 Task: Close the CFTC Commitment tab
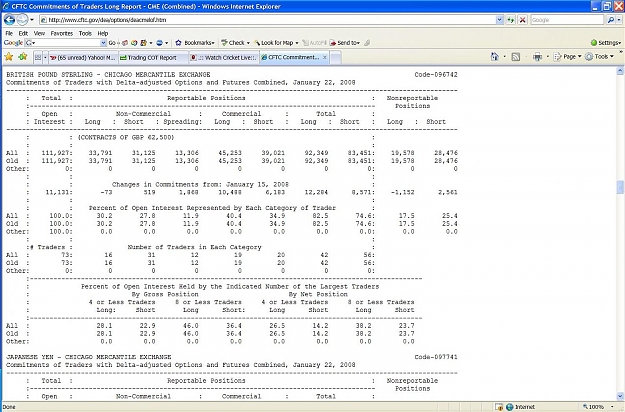(325, 57)
